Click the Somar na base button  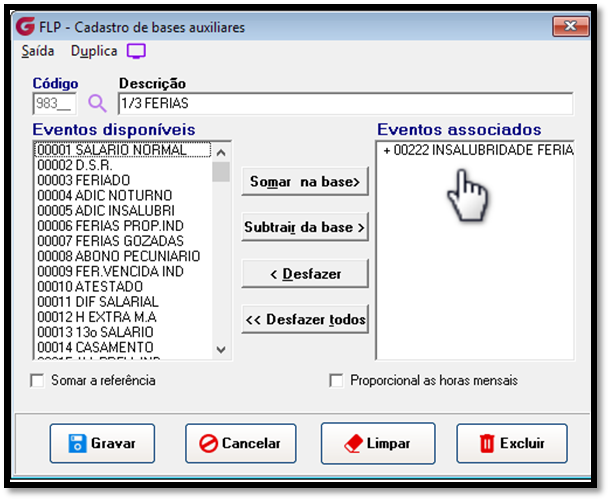click(305, 182)
